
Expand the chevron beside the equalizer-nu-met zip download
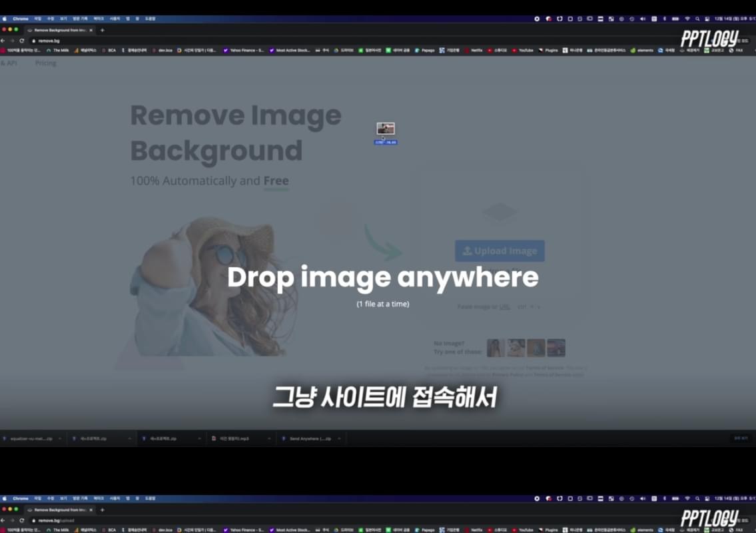[x=60, y=438]
